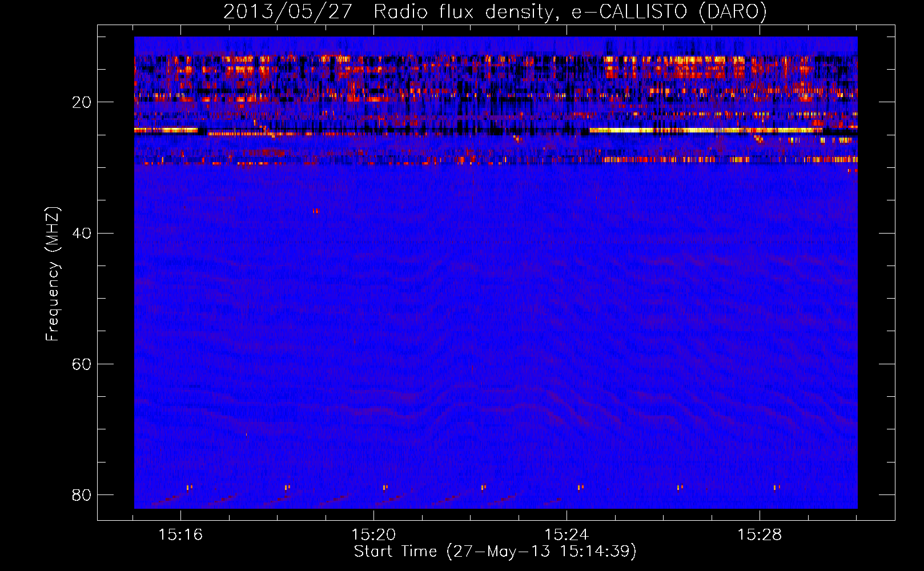Click the 15:28 time tick label

point(760,535)
